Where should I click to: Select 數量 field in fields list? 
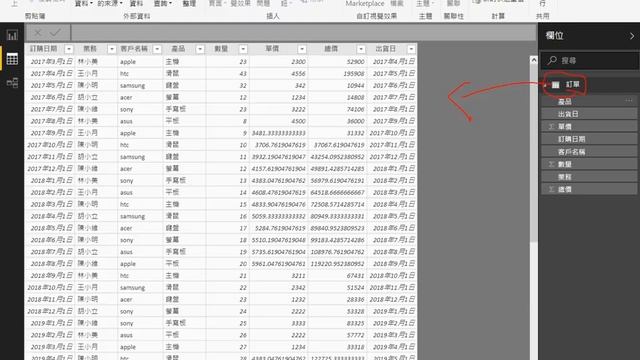pyautogui.click(x=589, y=164)
